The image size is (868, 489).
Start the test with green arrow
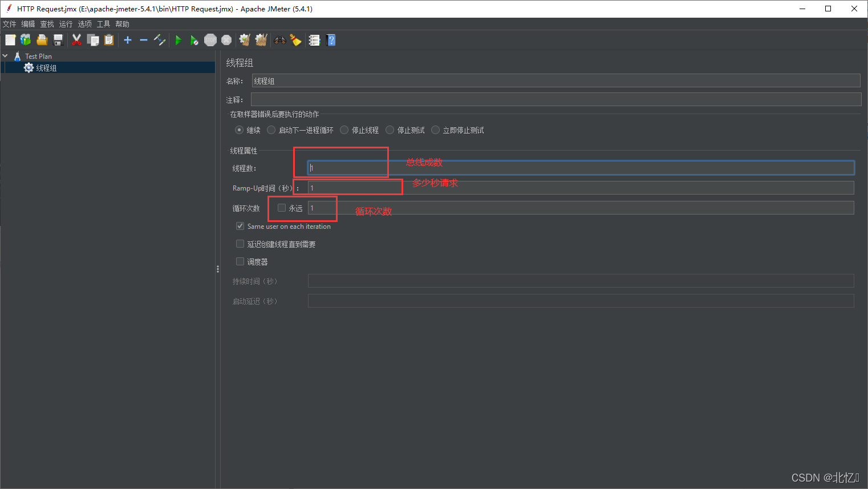(x=179, y=40)
